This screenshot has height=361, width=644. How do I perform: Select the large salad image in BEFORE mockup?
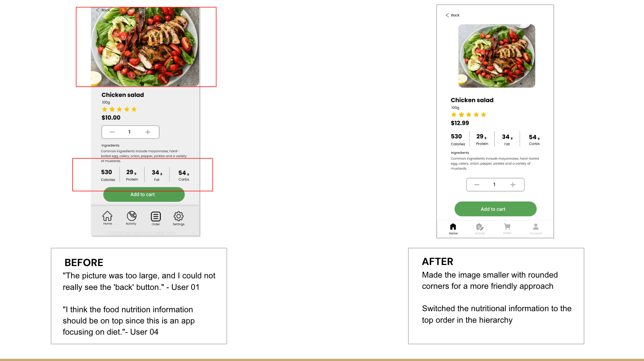(x=145, y=47)
